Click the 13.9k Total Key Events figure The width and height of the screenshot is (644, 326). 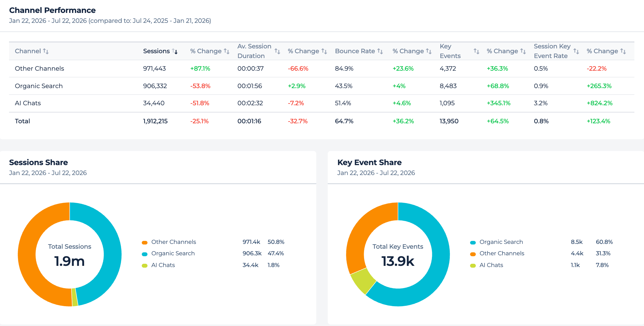coord(398,261)
